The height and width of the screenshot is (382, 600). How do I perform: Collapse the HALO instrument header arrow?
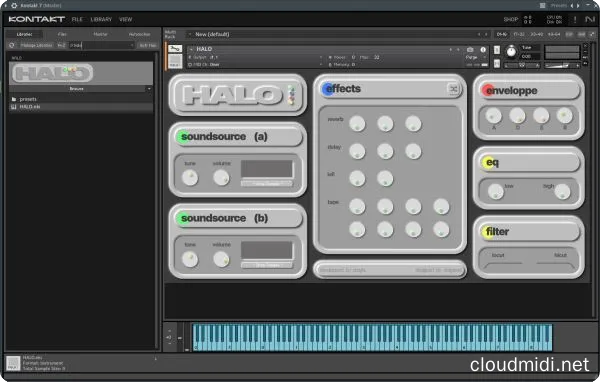(x=191, y=49)
